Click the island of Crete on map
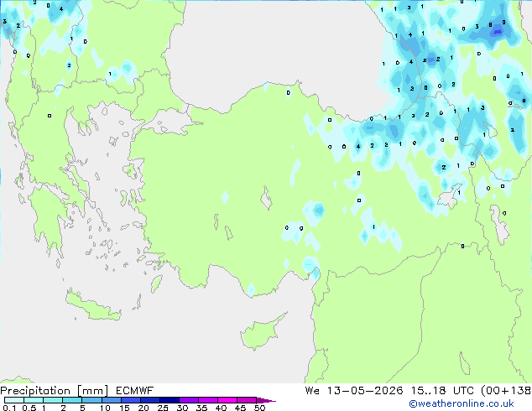The image size is (532, 411). (91, 307)
